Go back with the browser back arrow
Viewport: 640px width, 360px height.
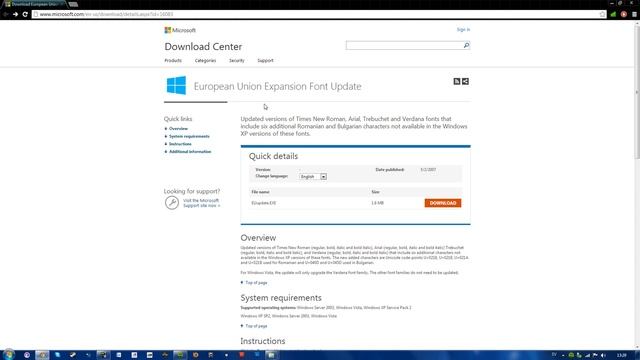point(5,14)
